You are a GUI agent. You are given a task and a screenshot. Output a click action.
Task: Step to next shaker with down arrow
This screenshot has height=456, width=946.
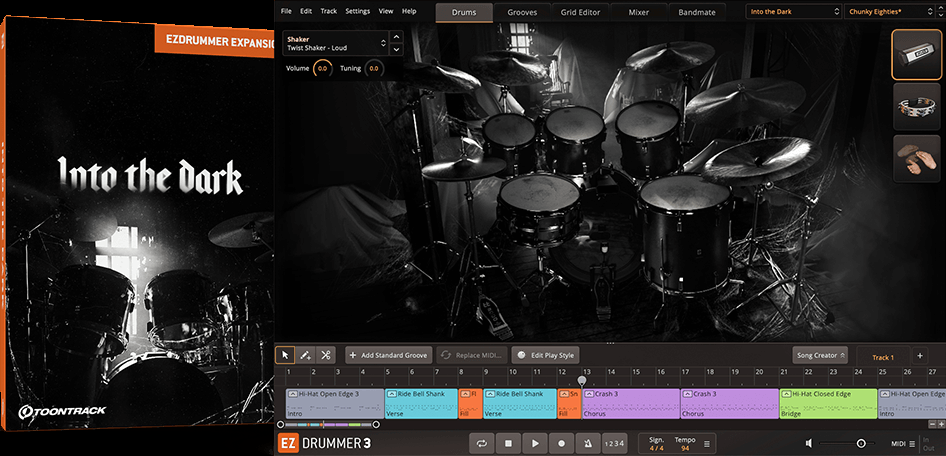396,50
